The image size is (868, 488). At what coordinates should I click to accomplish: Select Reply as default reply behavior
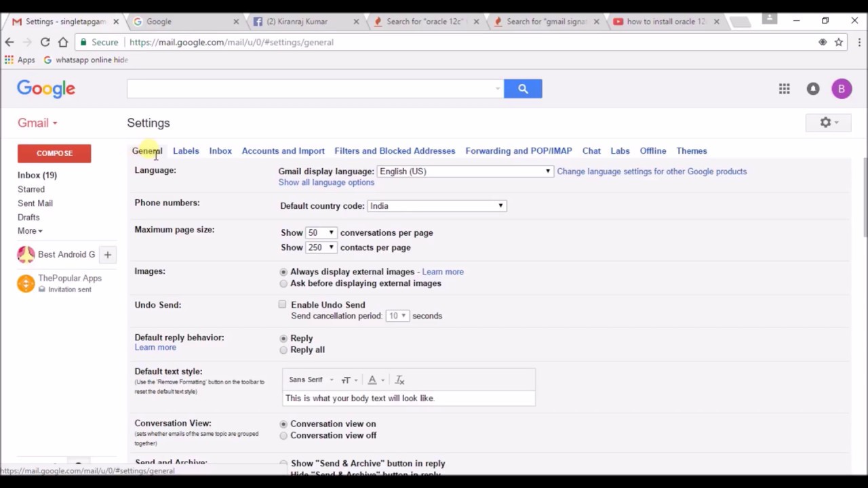tap(283, 338)
